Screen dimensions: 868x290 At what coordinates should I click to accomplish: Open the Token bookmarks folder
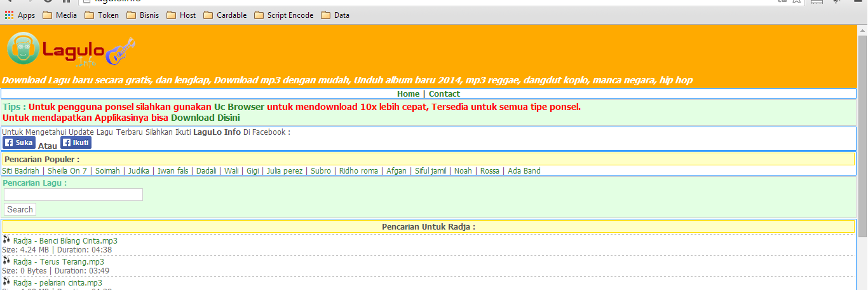(102, 15)
